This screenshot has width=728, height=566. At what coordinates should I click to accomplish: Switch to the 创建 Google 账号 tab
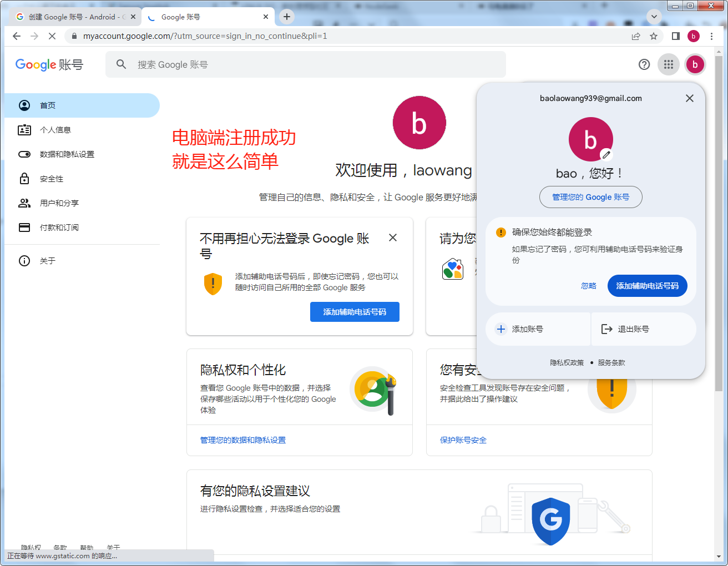tap(72, 17)
